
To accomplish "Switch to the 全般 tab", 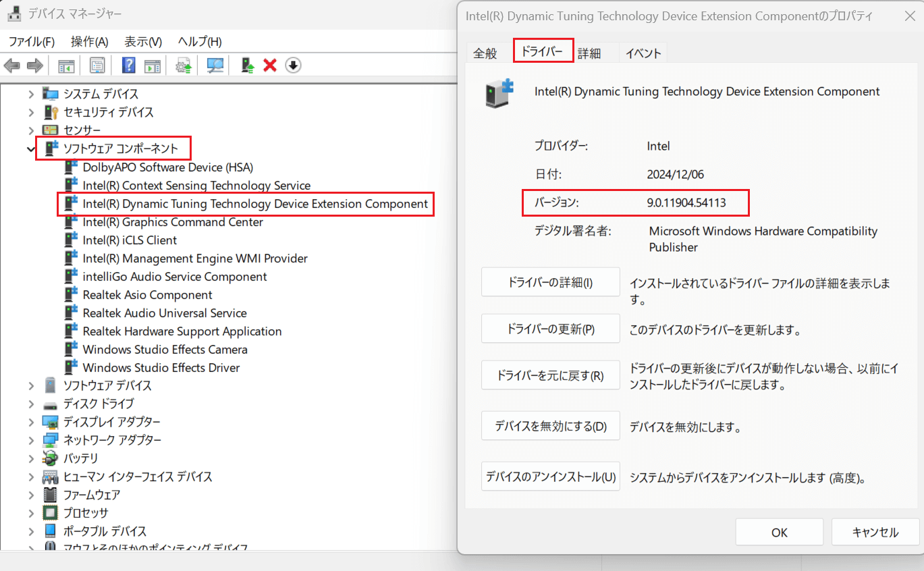I will (x=485, y=53).
